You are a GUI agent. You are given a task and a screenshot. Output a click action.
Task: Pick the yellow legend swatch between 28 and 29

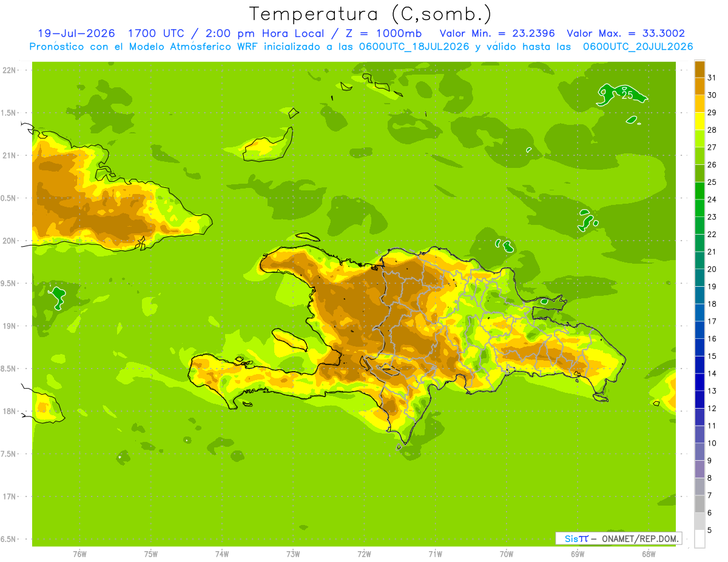click(x=699, y=121)
